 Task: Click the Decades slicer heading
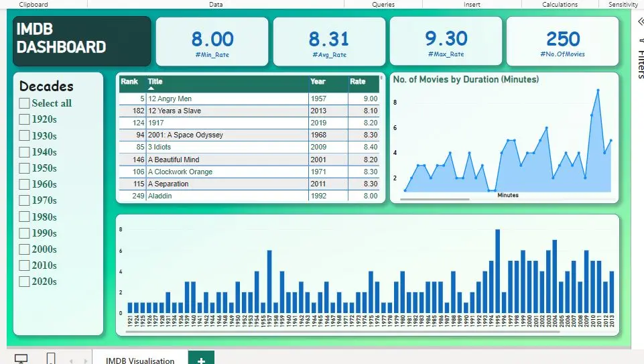(46, 86)
